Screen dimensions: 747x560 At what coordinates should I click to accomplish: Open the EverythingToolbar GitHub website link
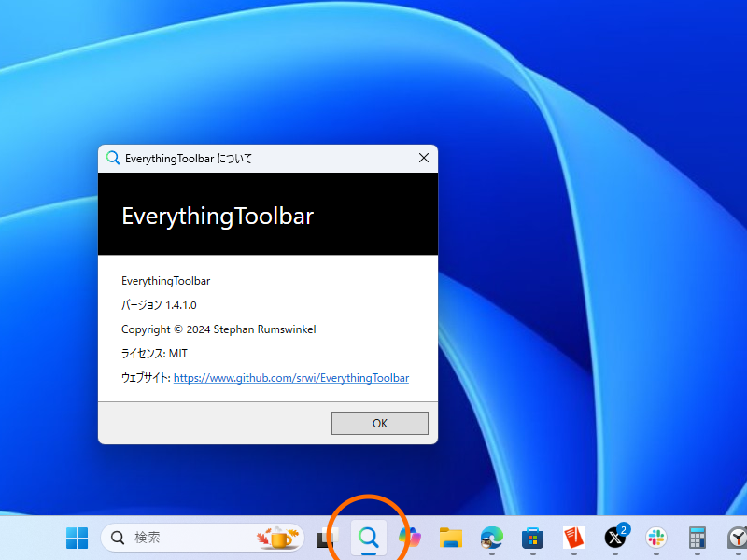click(291, 378)
